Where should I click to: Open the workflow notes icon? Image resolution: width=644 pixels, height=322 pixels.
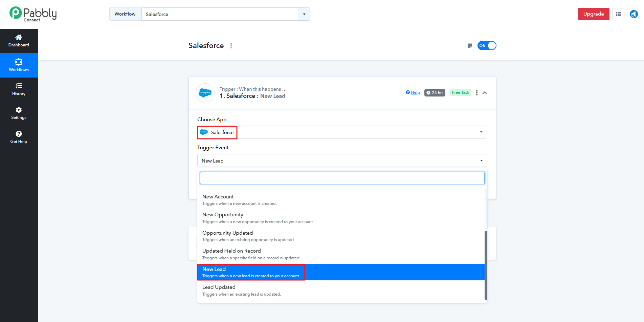470,46
